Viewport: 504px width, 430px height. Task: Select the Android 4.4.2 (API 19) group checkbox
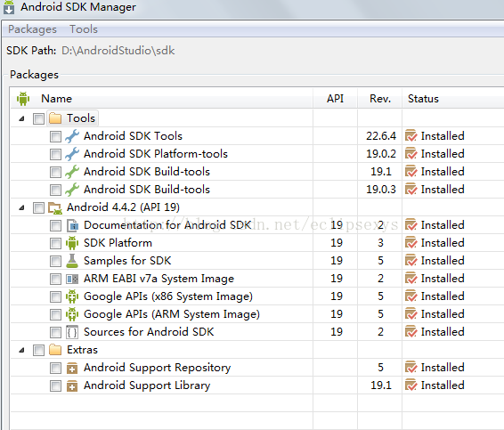(38, 208)
